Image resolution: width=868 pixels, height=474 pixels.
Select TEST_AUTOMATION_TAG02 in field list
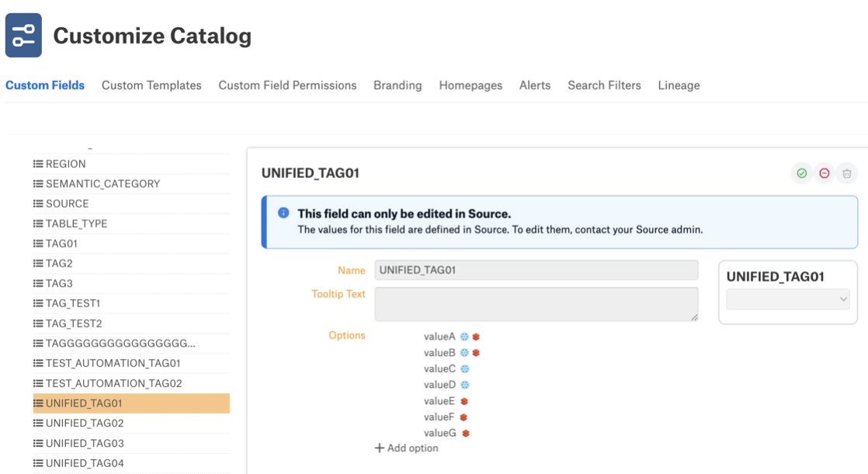131,383
